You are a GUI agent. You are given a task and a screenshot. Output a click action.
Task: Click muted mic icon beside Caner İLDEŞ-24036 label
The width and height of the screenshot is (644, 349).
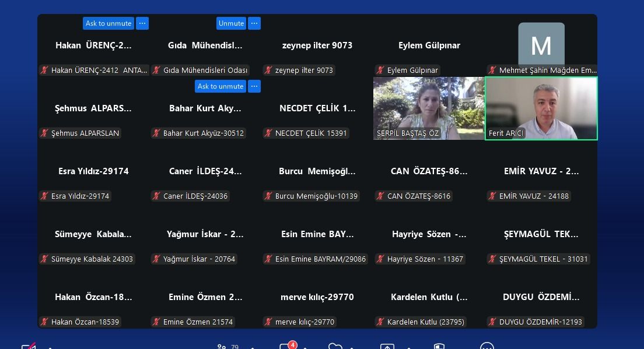tap(156, 196)
